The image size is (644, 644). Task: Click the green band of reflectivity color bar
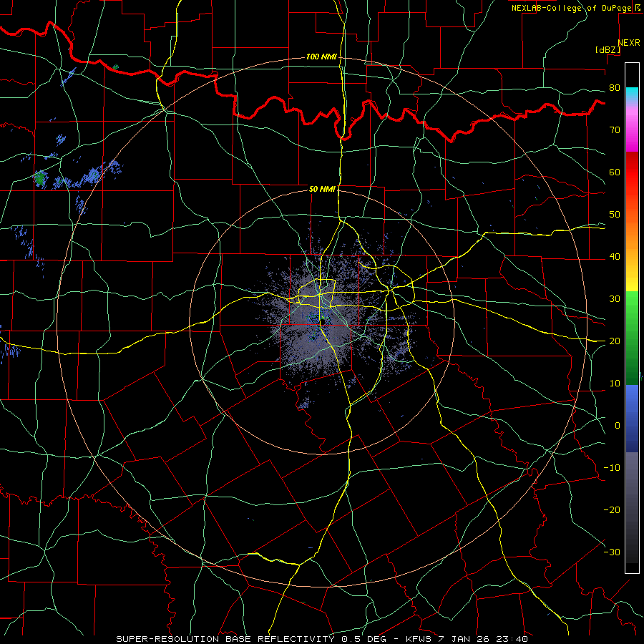tap(632, 338)
